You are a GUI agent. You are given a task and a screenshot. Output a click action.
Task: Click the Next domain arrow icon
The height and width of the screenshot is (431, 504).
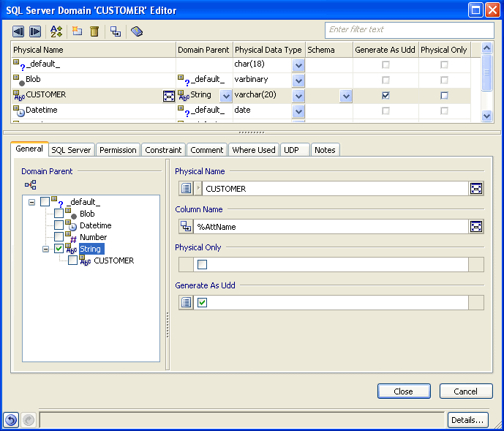(x=34, y=31)
